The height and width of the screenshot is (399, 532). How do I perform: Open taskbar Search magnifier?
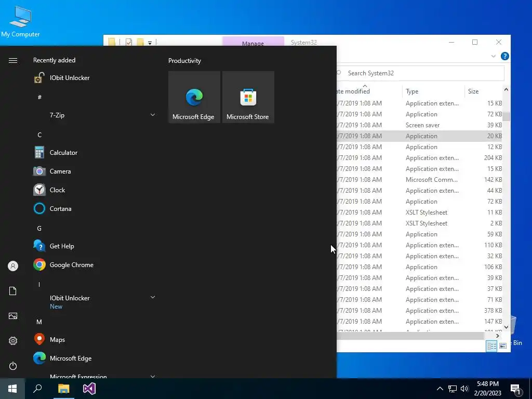pyautogui.click(x=37, y=389)
